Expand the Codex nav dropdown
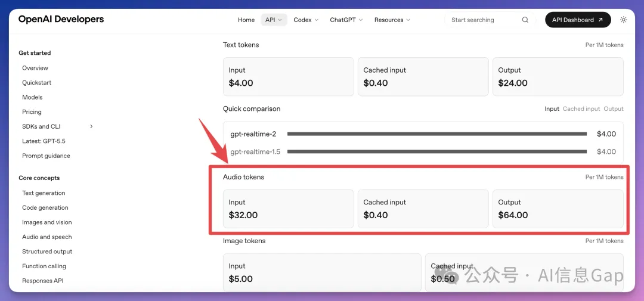Viewport: 644px width, 301px height. pos(306,20)
